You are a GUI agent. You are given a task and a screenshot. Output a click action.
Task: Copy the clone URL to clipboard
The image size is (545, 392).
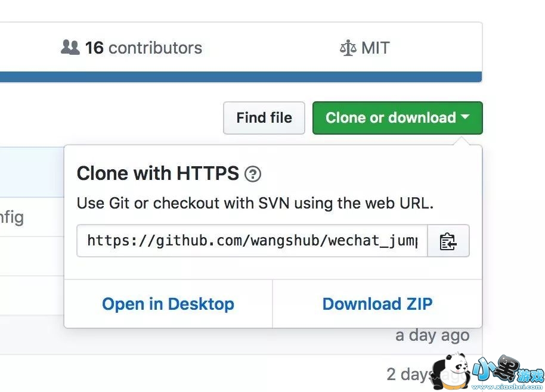(448, 241)
